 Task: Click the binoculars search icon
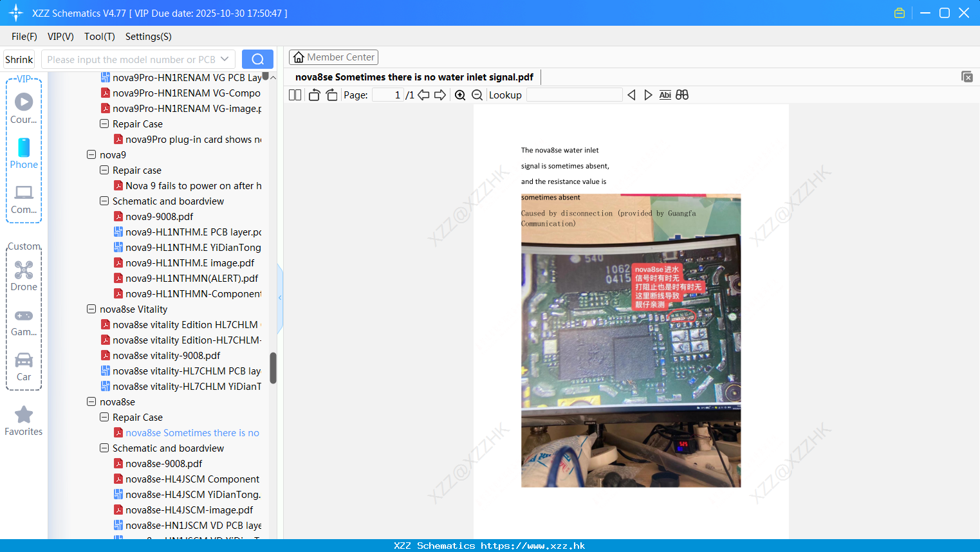[682, 95]
